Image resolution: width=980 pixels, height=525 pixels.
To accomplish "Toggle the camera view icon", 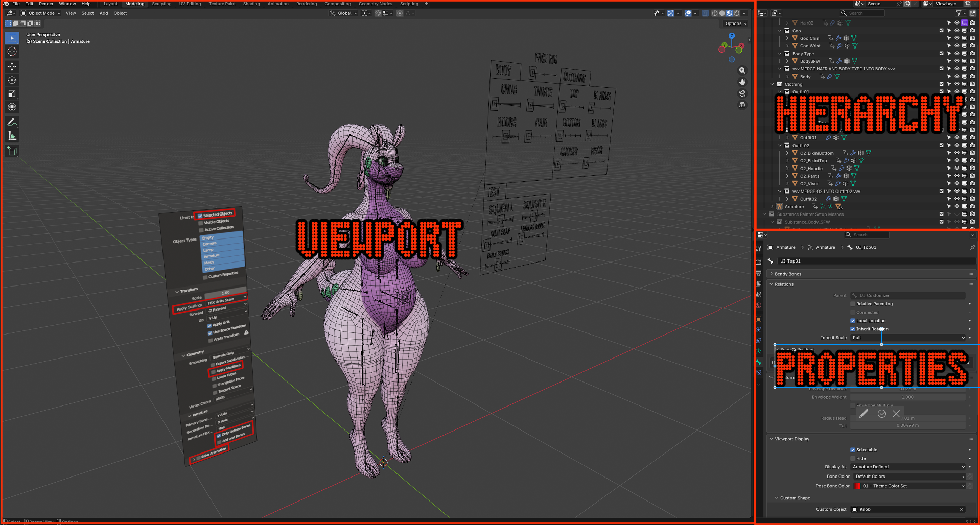I will (x=742, y=93).
